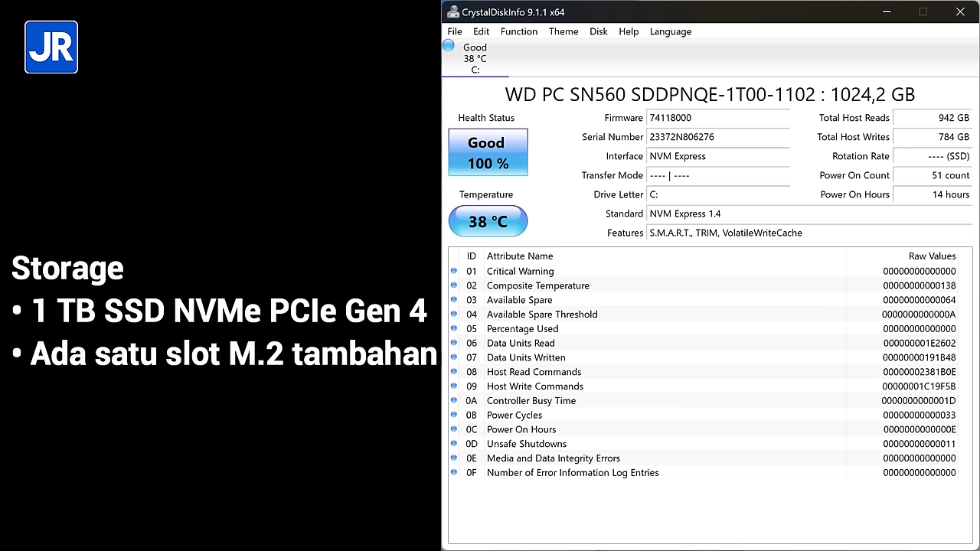Screen dimensions: 980x551
Task: Click the Total Host Writes value 784 GB
Action: pos(933,137)
